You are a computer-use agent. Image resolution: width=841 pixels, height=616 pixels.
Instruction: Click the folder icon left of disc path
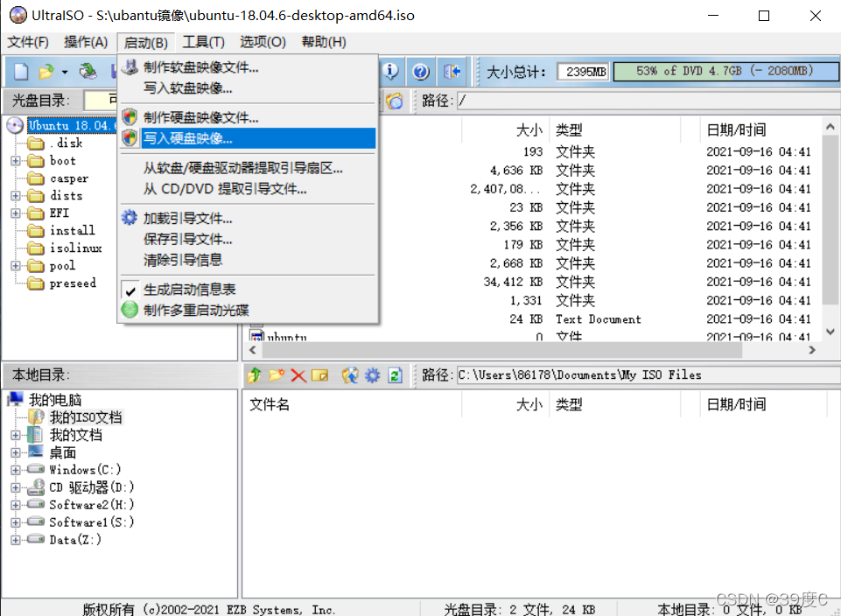coord(394,101)
